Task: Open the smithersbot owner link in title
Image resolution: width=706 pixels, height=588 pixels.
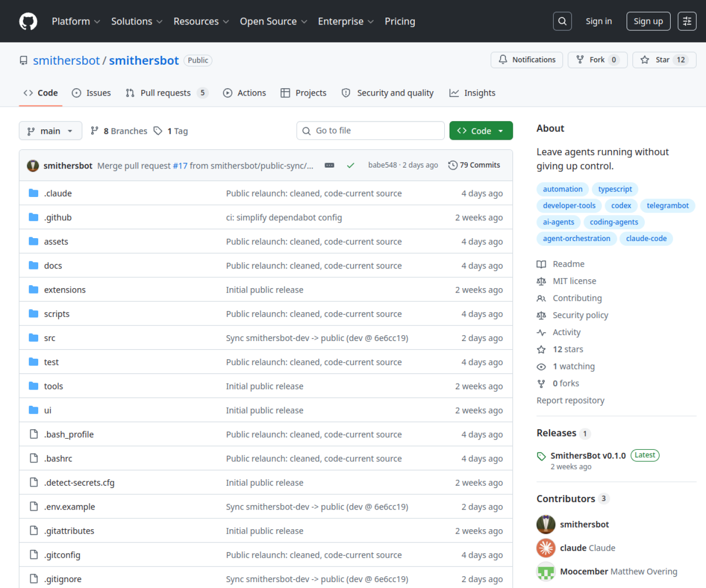Action: (66, 60)
